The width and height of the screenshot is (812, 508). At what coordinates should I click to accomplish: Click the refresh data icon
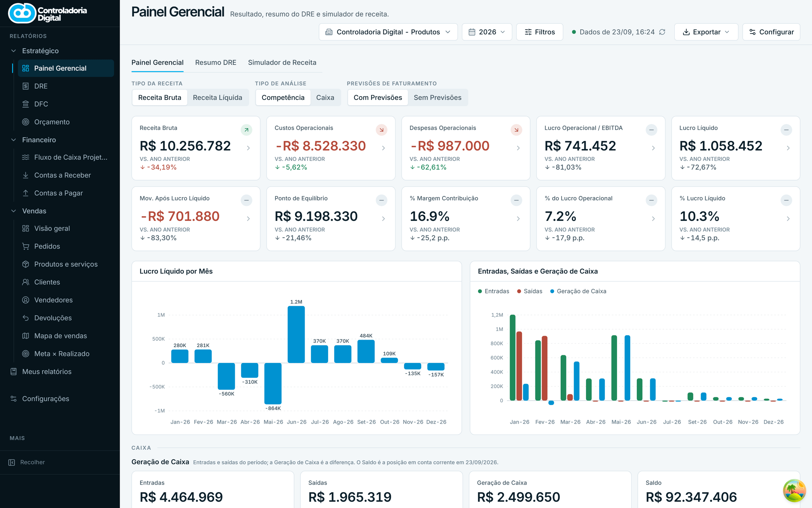tap(662, 32)
